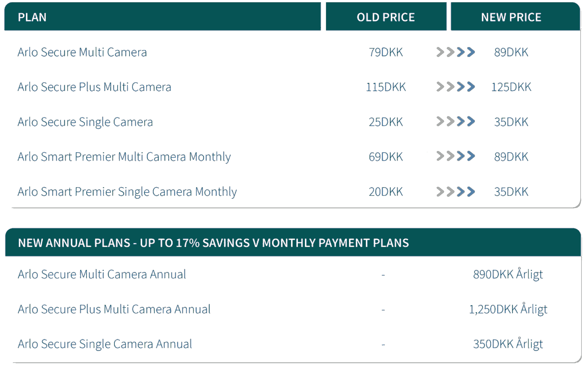
Task: Click the arrows in the Arlo Secure Single Camera row
Action: pyautogui.click(x=455, y=121)
